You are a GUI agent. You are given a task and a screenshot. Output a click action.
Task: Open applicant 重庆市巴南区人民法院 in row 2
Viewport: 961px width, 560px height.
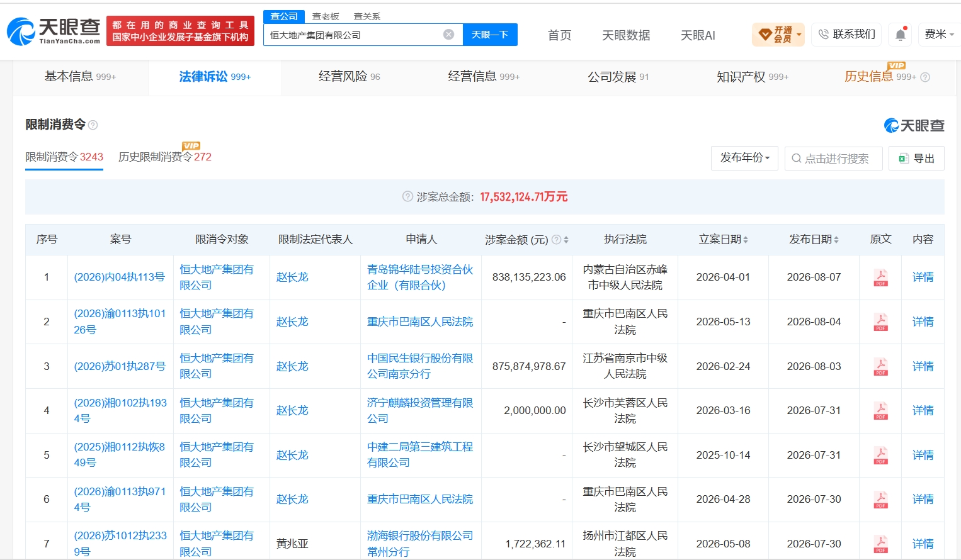420,322
